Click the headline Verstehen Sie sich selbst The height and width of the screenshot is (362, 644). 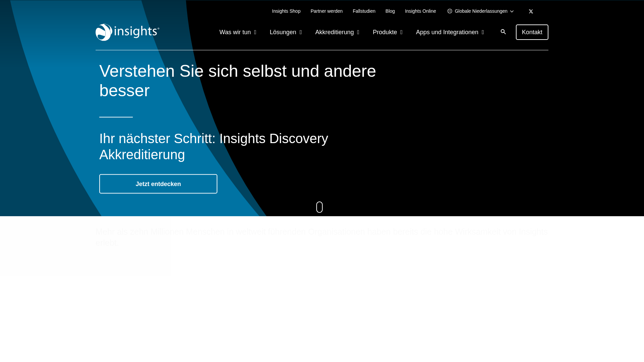[x=237, y=81]
